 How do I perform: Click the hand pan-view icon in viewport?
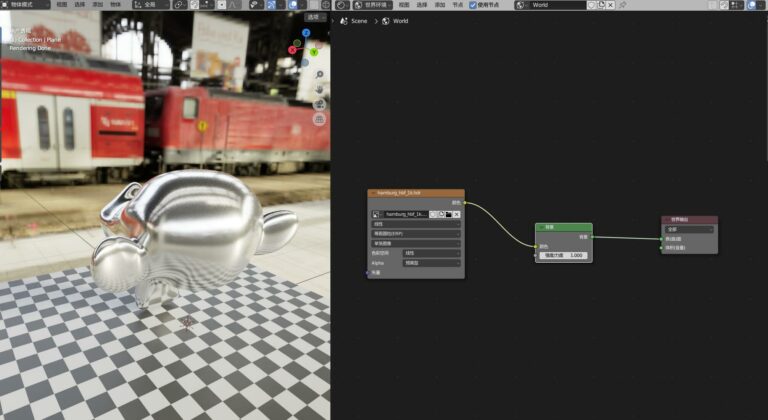(x=319, y=90)
